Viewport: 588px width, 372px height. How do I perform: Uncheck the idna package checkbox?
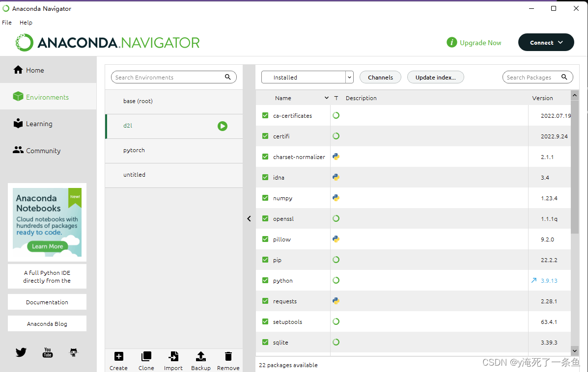coord(265,177)
